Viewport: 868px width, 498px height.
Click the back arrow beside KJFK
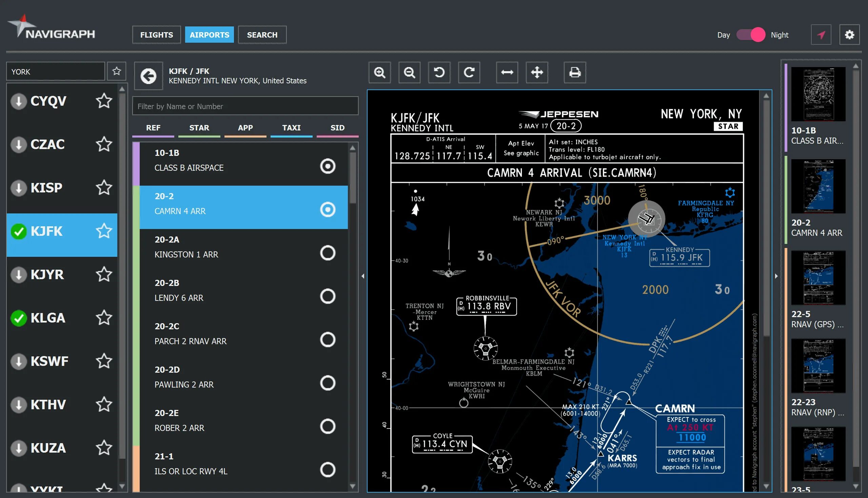coord(148,76)
